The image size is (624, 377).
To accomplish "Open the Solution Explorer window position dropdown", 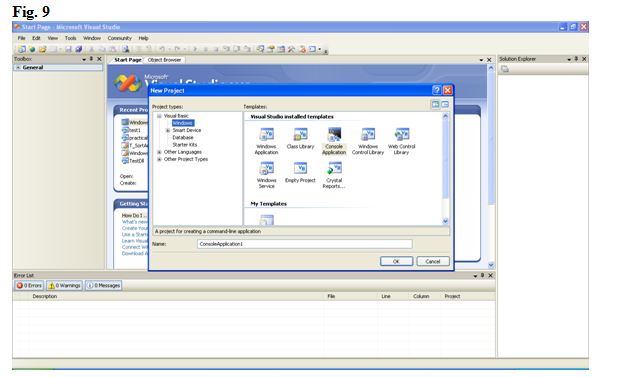I will tap(569, 59).
